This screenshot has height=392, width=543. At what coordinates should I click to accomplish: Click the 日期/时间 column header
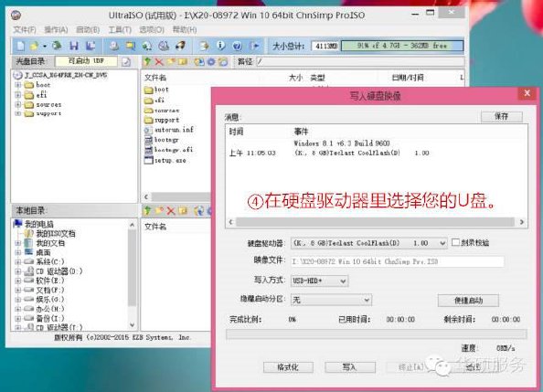408,78
